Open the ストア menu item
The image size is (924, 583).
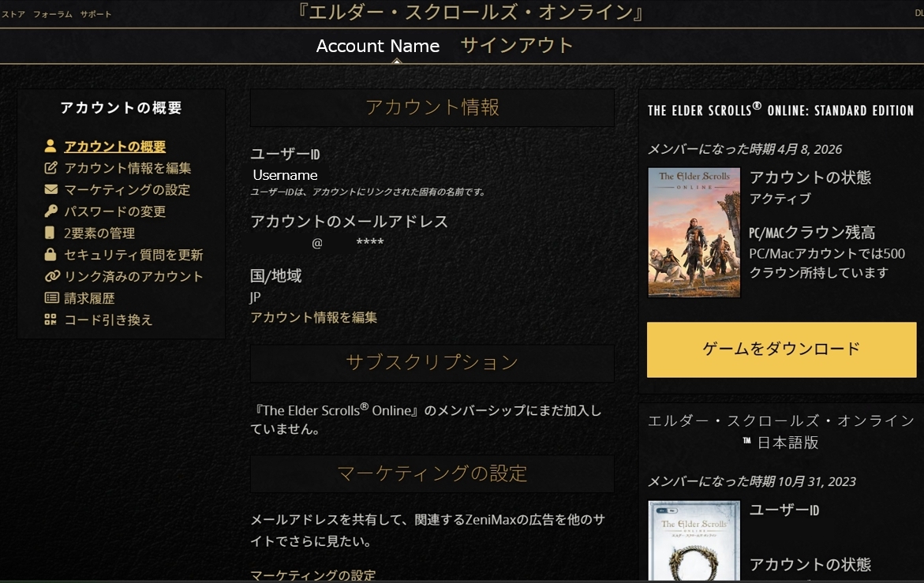13,14
